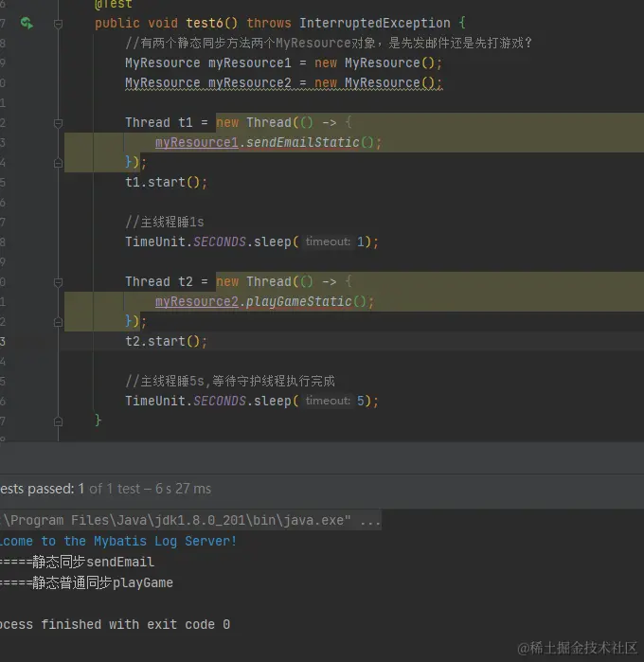Click the Thread t2 declaration
644x662 pixels.
[159, 282]
